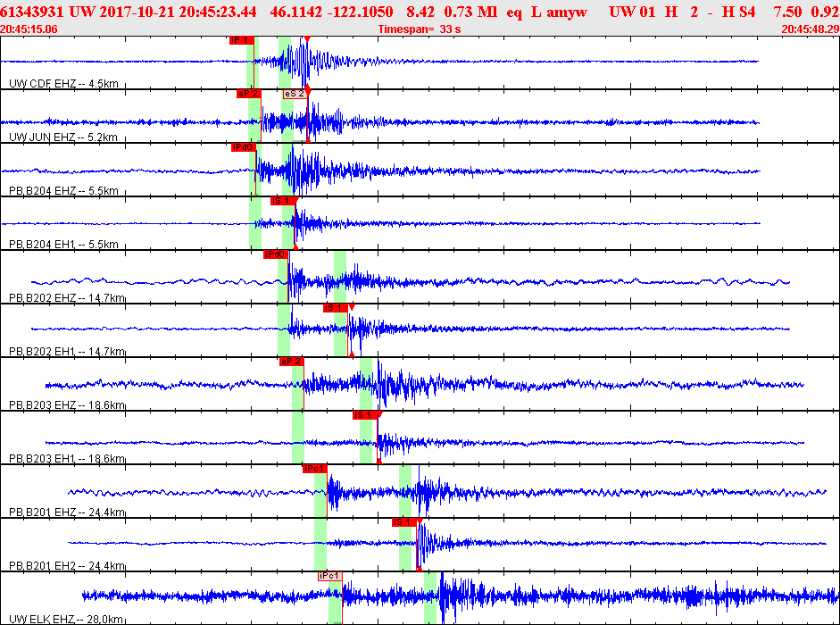Select the PB B204 EH1 -- 5.5km label
The width and height of the screenshot is (840, 625).
pyautogui.click(x=63, y=245)
